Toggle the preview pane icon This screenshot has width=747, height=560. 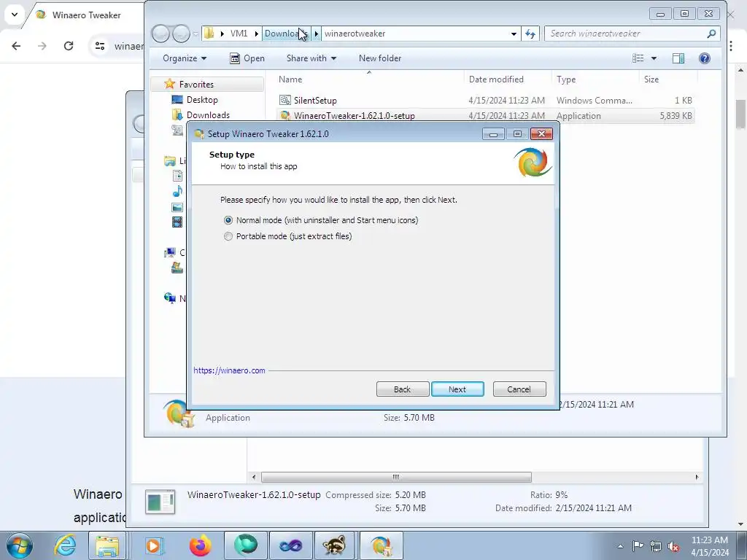tap(678, 58)
